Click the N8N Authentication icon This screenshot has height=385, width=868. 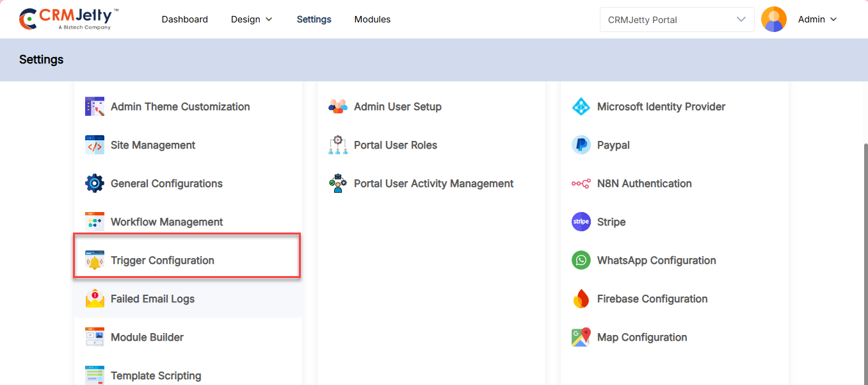tap(581, 184)
